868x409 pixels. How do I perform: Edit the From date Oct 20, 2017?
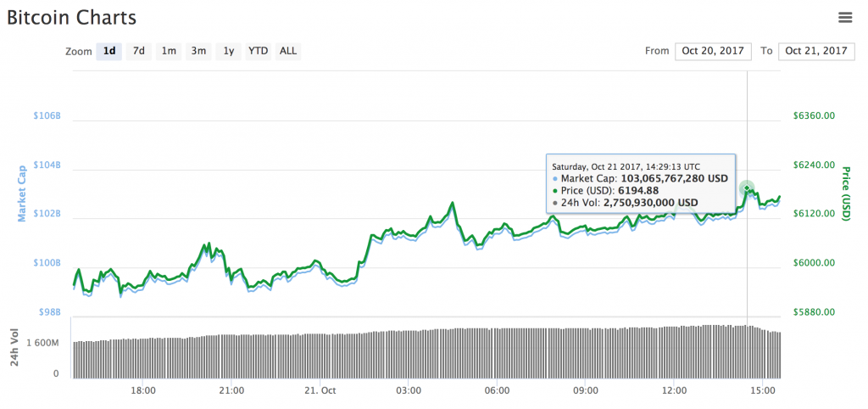click(x=713, y=51)
